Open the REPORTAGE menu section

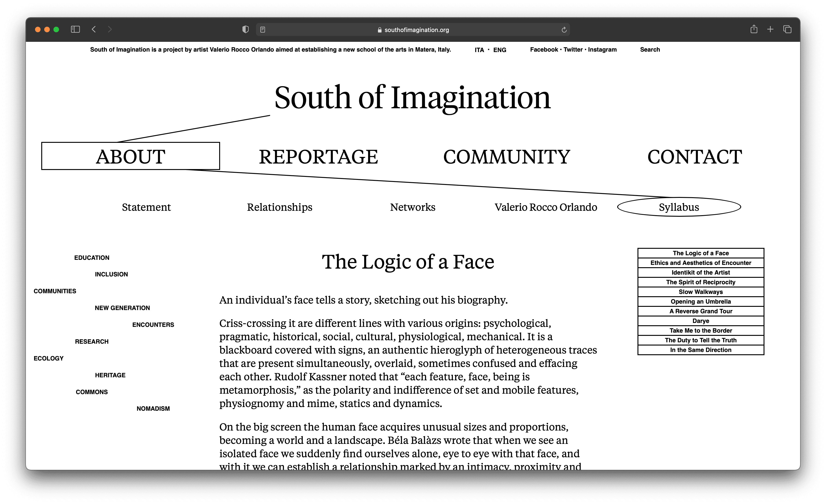pyautogui.click(x=318, y=156)
